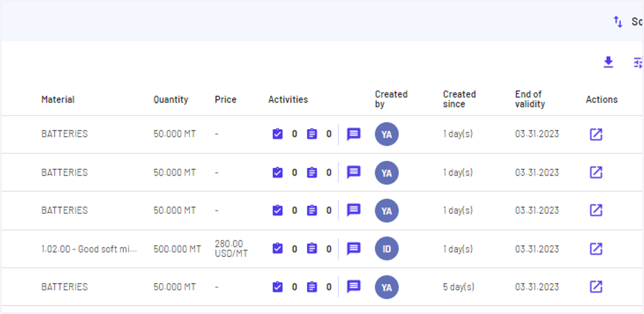The image size is (644, 314).
Task: Click the Price column header
Action: (x=225, y=100)
